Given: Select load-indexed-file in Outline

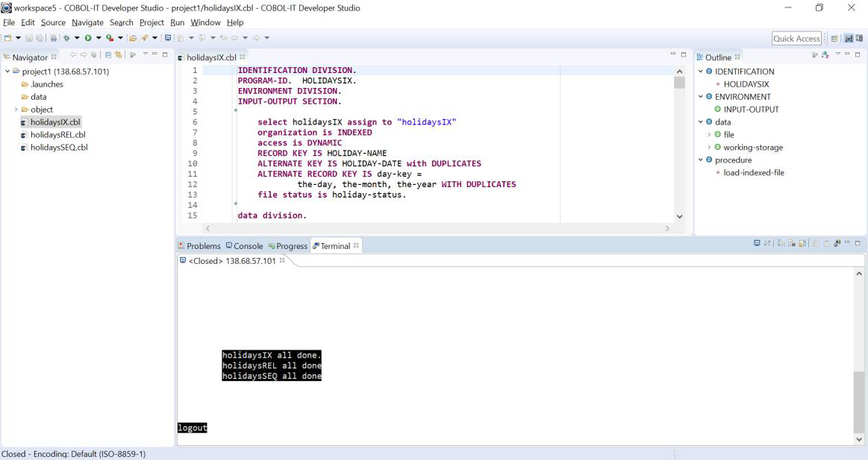Looking at the screenshot, I should click(754, 173).
